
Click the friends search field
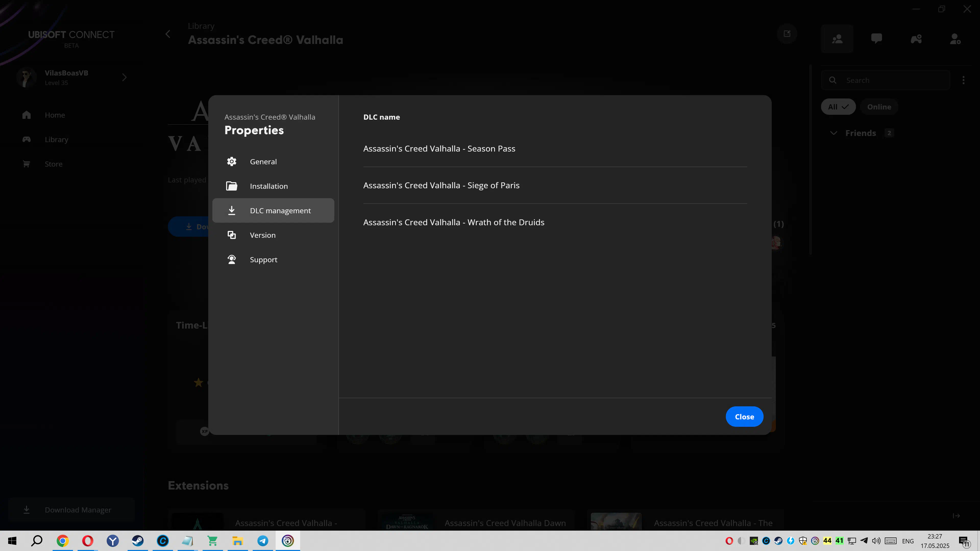click(885, 80)
